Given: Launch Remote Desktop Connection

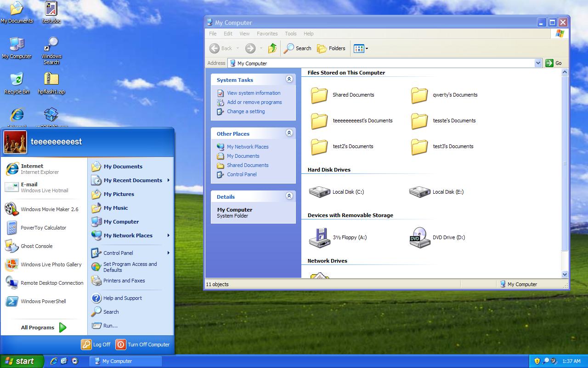Looking at the screenshot, I should pyautogui.click(x=44, y=283).
